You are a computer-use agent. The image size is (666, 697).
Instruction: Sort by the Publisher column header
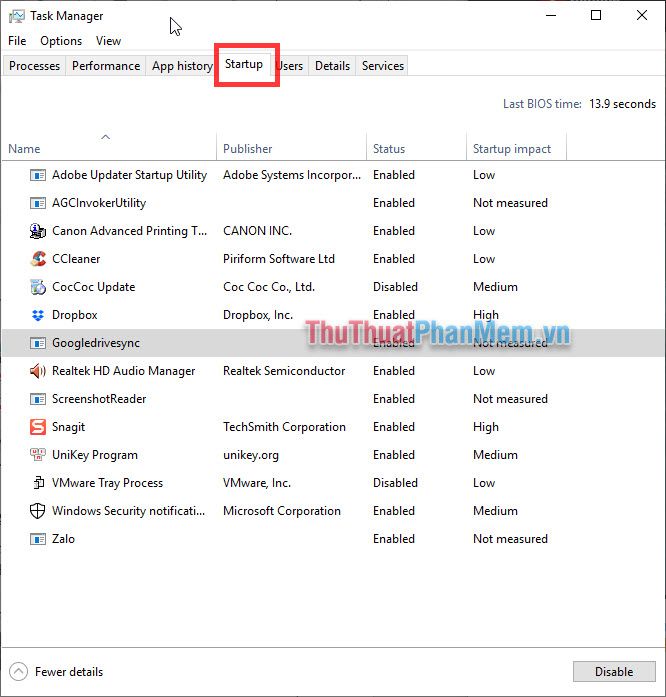pos(291,146)
